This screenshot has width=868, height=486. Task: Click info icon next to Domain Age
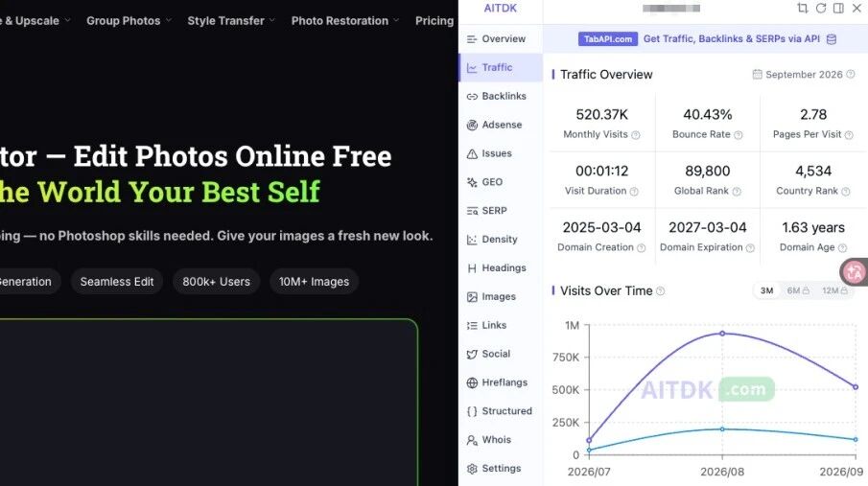point(842,247)
